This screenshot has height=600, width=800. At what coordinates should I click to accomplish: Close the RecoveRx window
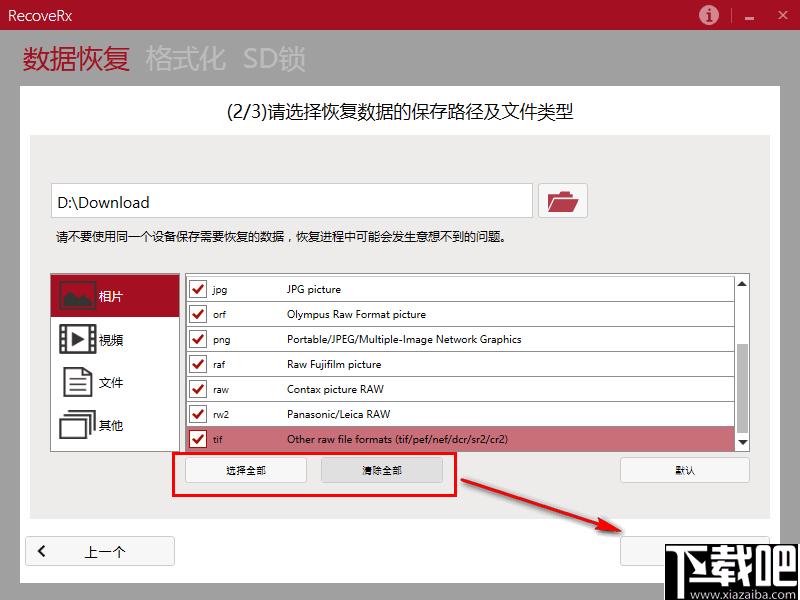click(783, 16)
